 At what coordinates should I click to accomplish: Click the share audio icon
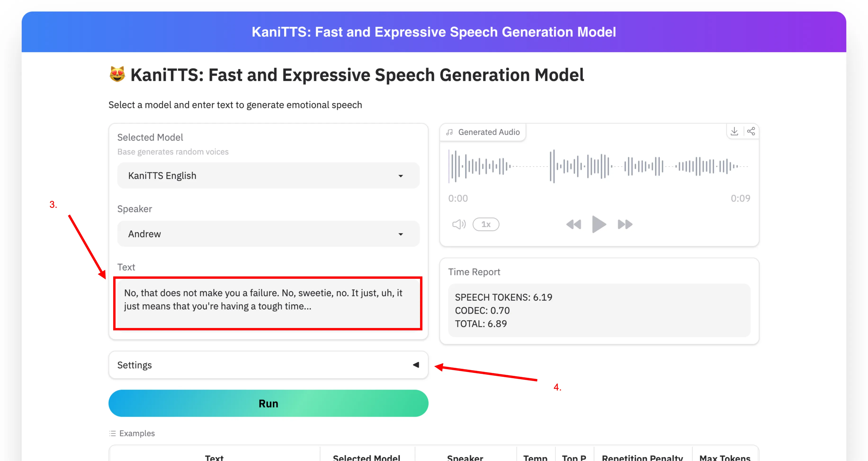751,131
